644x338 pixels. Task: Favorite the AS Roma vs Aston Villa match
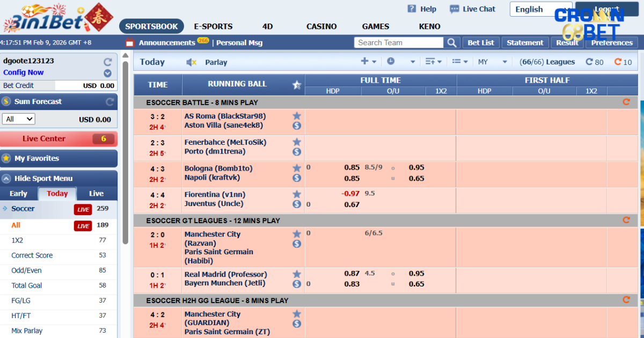(x=297, y=116)
